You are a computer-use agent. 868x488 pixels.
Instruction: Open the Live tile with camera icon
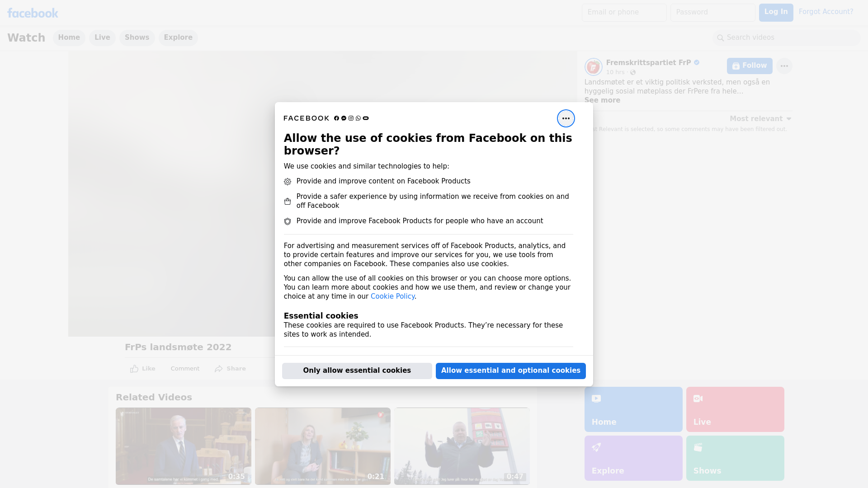click(x=735, y=409)
